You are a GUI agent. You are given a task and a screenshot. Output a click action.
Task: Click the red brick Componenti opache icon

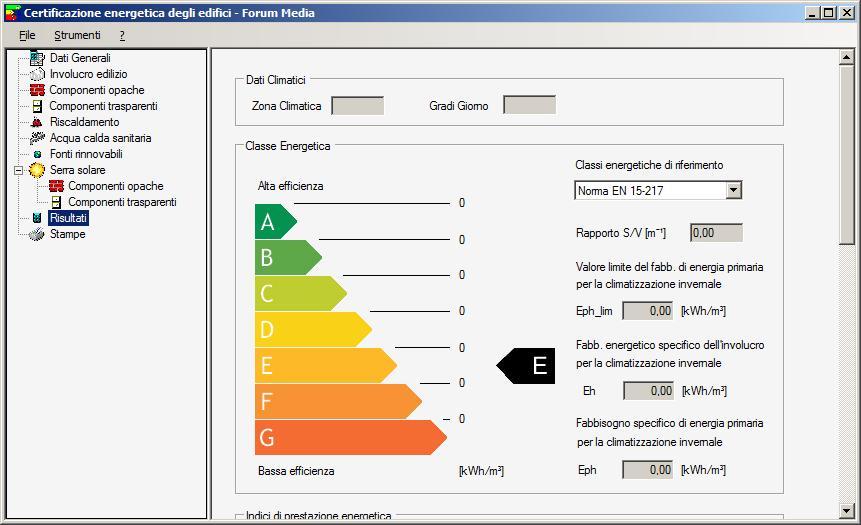[x=38, y=90]
